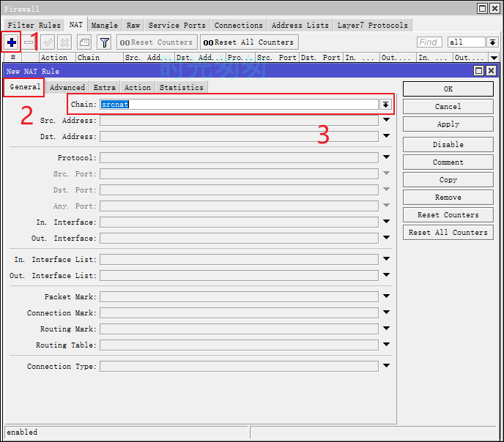Expand the Connection Type field
504x442 pixels.
point(386,365)
